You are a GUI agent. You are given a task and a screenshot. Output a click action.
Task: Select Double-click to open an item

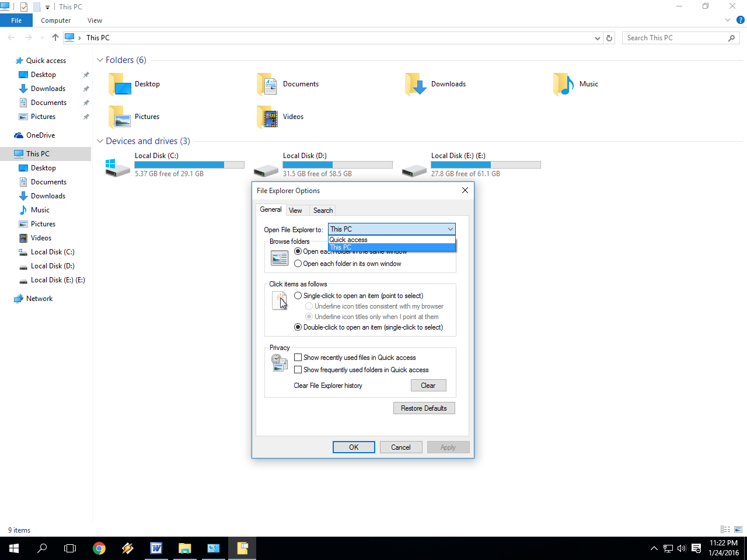[x=298, y=327]
